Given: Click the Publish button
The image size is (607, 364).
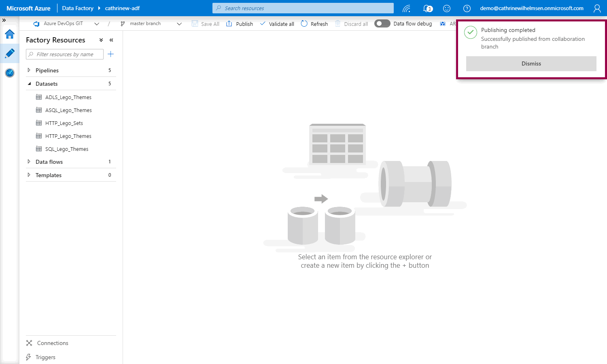Looking at the screenshot, I should tap(240, 24).
